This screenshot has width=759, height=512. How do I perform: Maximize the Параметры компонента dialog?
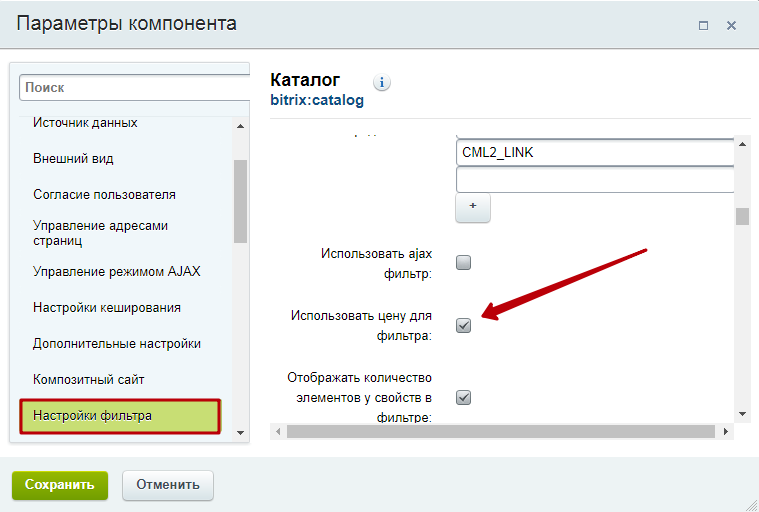[x=703, y=25]
